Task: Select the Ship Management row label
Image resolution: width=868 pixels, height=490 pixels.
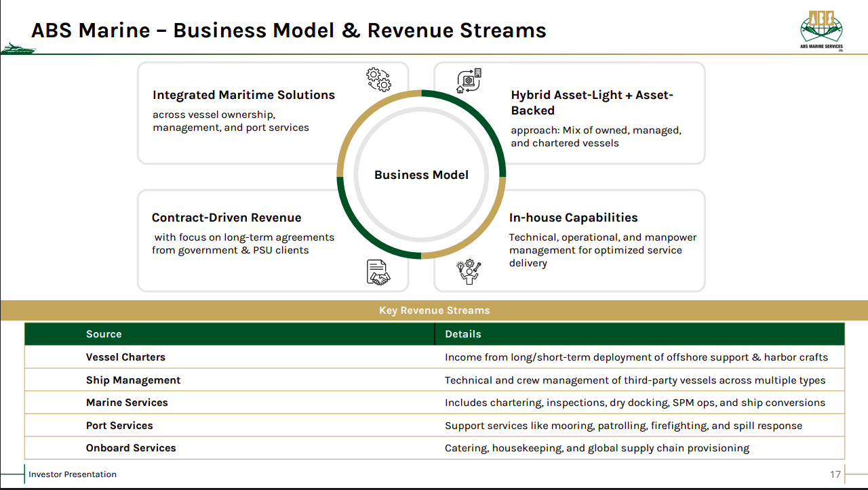Action: (x=134, y=380)
